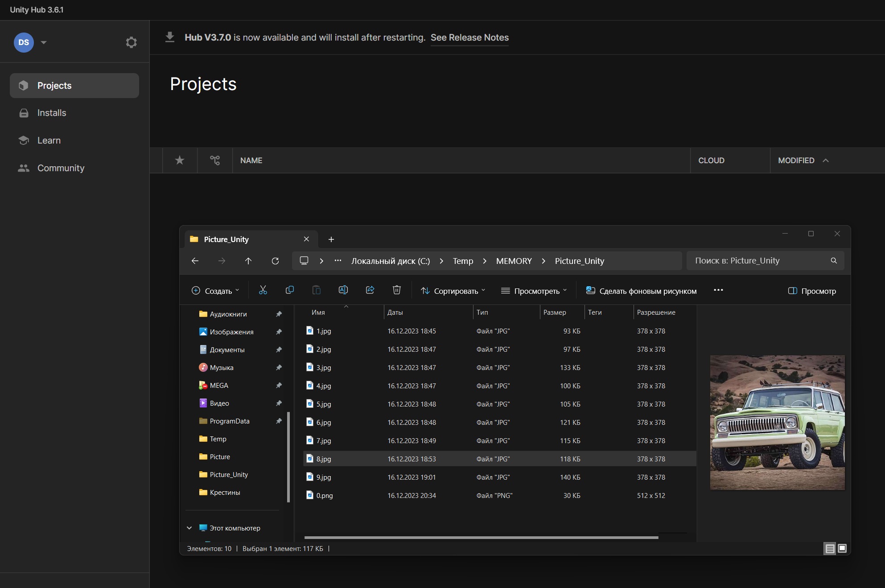Open the Создать new item dropdown
885x588 pixels.
click(x=215, y=291)
